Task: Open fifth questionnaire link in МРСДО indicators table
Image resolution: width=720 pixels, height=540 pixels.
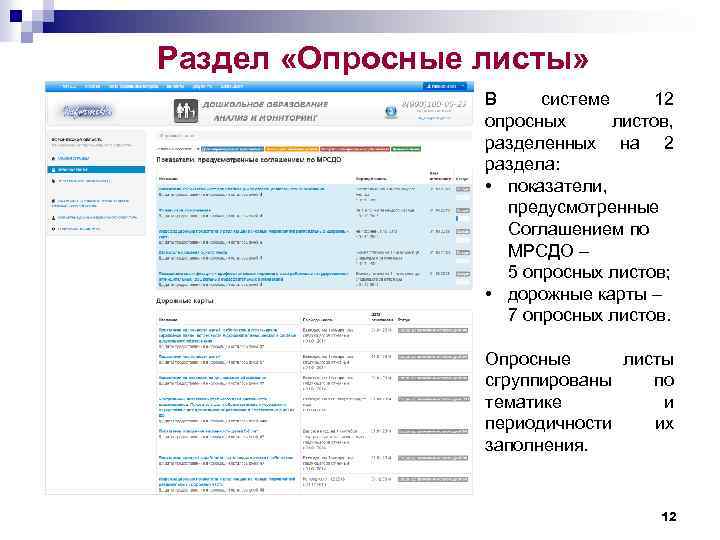Action: coord(253,276)
